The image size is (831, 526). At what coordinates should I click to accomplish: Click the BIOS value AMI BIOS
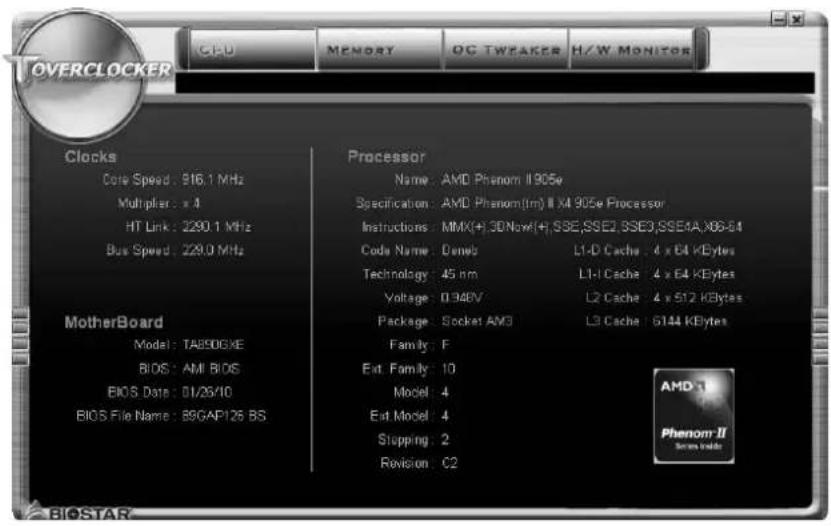pos(211,369)
